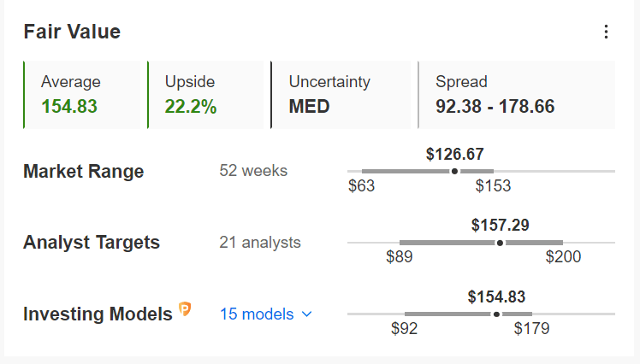Click the 15 models link
The width and height of the screenshot is (640, 364).
pyautogui.click(x=257, y=314)
